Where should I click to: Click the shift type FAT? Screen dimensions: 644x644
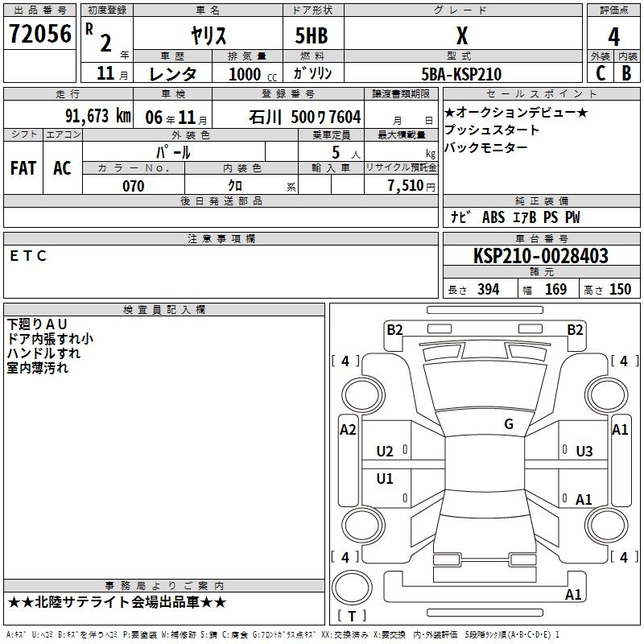tap(23, 168)
